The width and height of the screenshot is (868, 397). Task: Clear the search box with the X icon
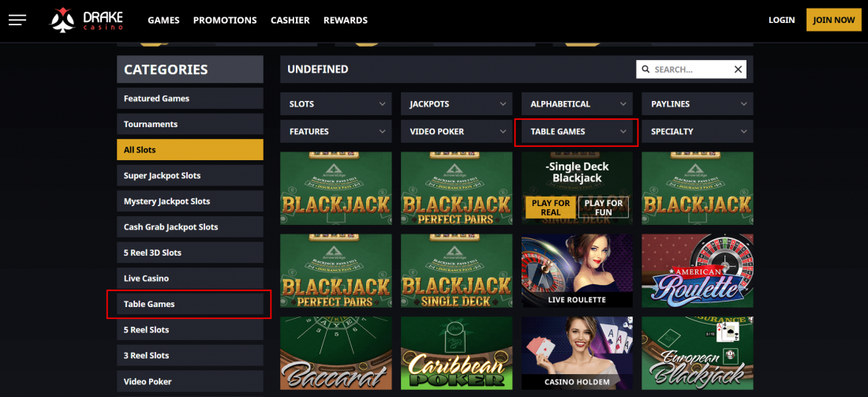coord(738,69)
